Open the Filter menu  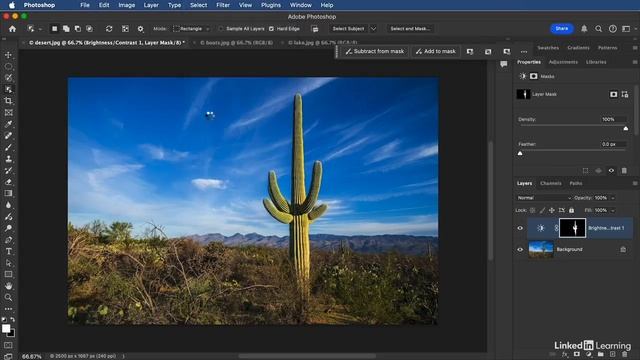223,5
